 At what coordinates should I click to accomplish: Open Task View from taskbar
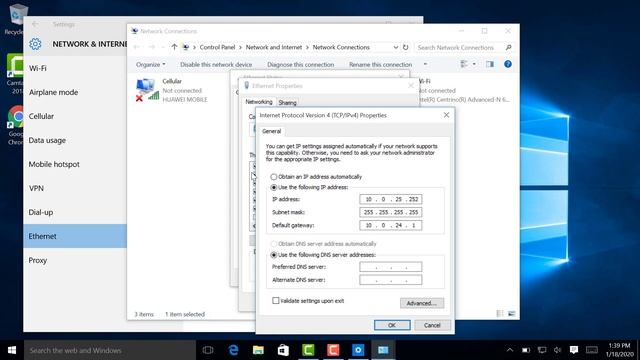(x=208, y=350)
